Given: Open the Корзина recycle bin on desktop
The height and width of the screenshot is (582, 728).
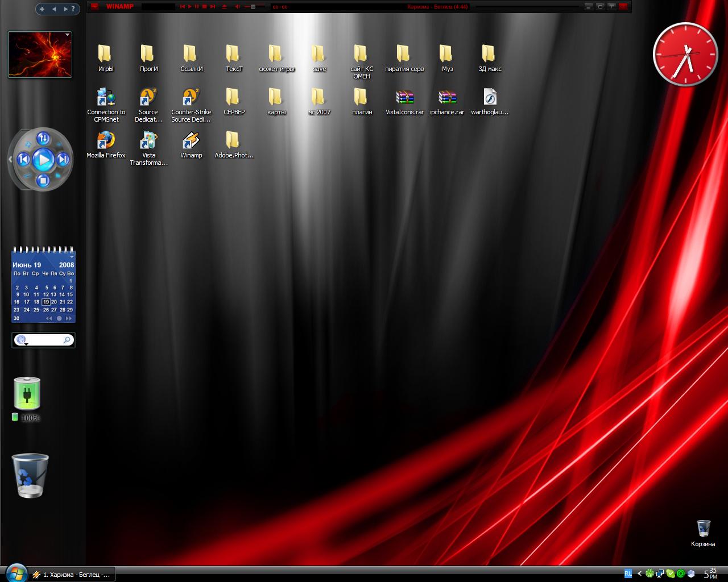Looking at the screenshot, I should click(703, 529).
